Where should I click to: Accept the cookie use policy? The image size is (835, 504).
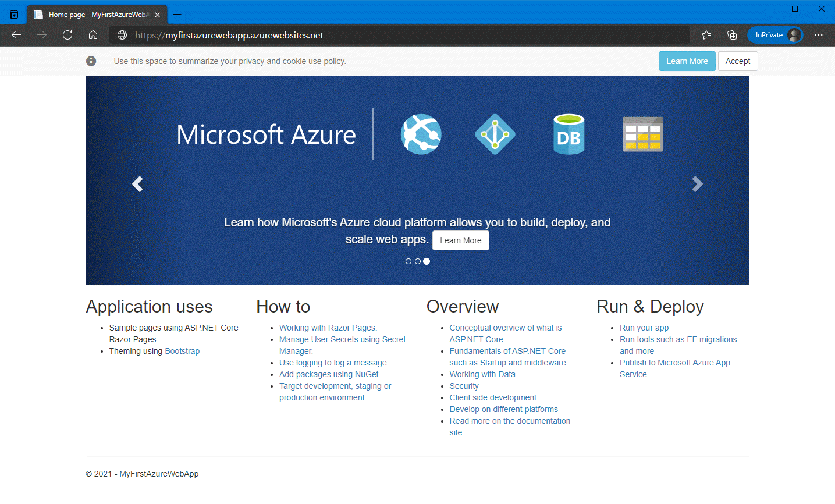click(x=738, y=61)
